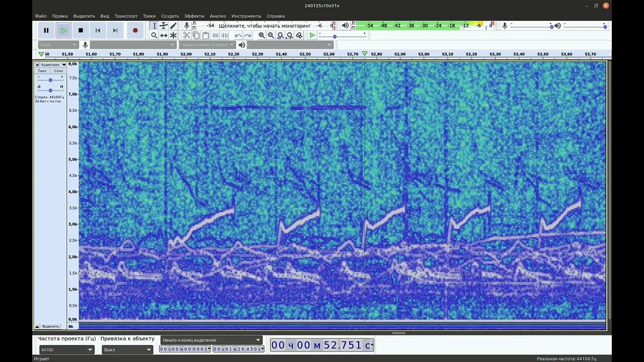The image size is (644, 362).
Task: Click the selection end time 01м26.430 field
Action: coord(238,349)
